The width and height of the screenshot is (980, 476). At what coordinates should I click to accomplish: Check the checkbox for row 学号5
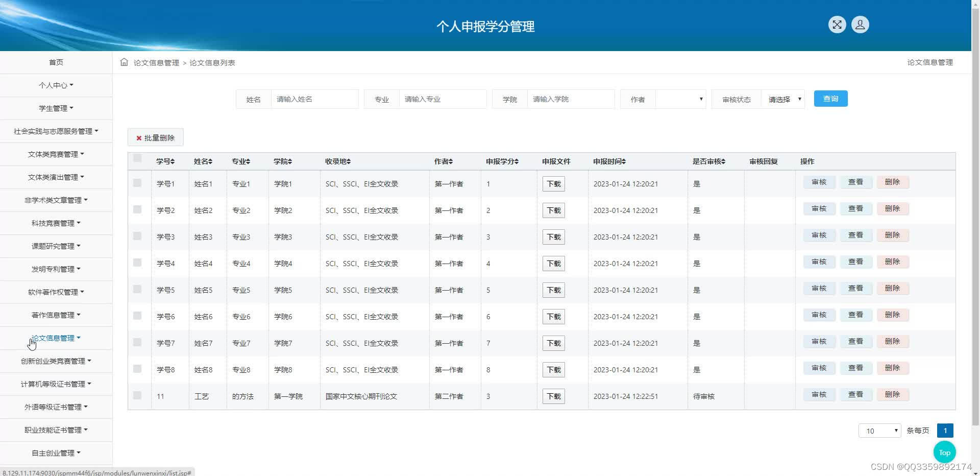pyautogui.click(x=137, y=289)
